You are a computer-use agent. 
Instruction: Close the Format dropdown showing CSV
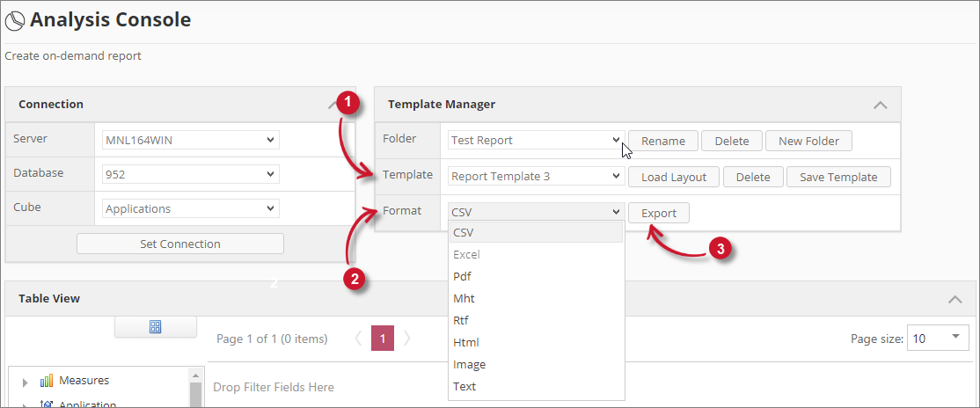pos(537,213)
